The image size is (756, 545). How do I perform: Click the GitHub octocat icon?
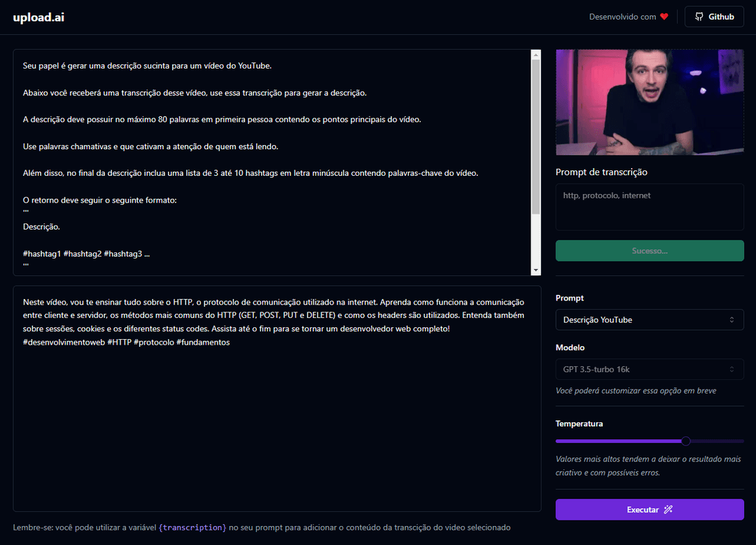click(x=699, y=17)
